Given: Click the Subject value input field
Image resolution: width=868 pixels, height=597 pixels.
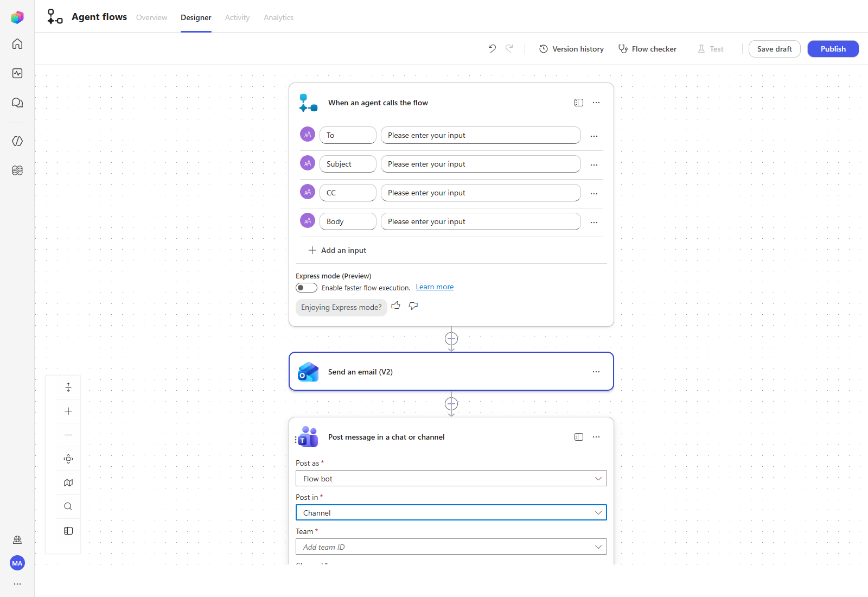Looking at the screenshot, I should tap(481, 164).
